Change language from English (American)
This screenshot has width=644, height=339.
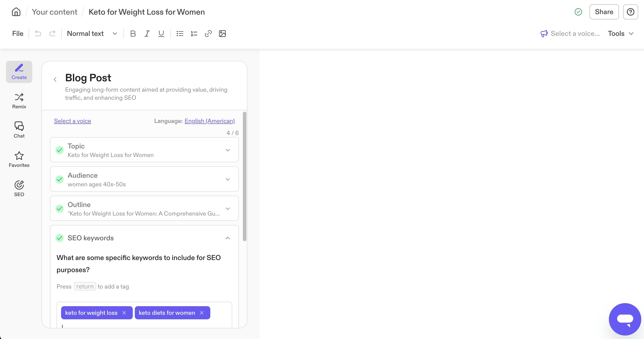click(x=210, y=121)
